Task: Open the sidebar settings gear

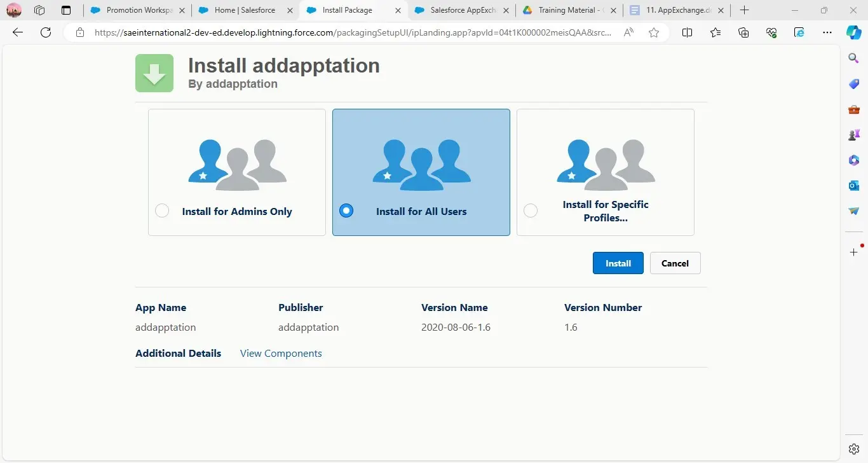Action: pos(854,449)
